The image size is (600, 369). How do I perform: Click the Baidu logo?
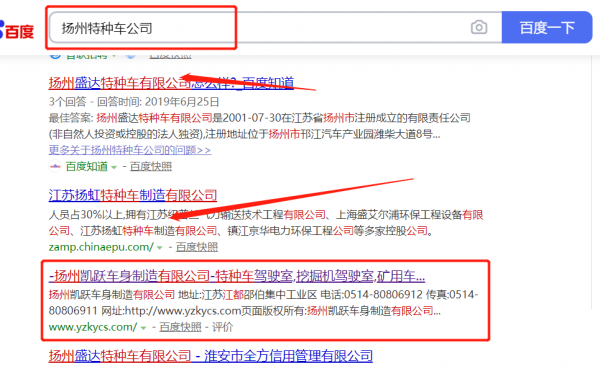pyautogui.click(x=16, y=31)
